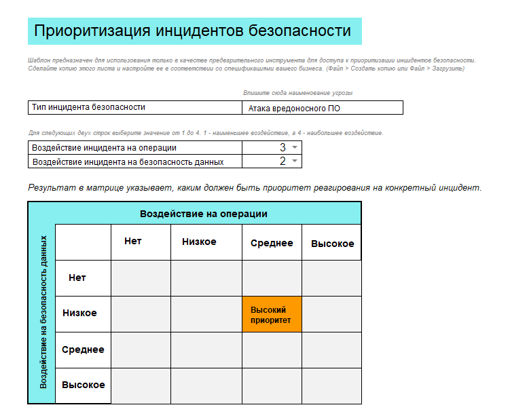Select the 'Высокое' row header
Viewport: 527px width, 420px height.
point(83,385)
